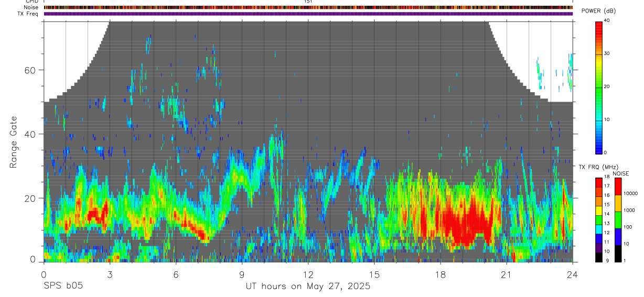Click the Range Gate axis title
Image resolution: width=644 pixels, height=297 pixels.
point(13,142)
